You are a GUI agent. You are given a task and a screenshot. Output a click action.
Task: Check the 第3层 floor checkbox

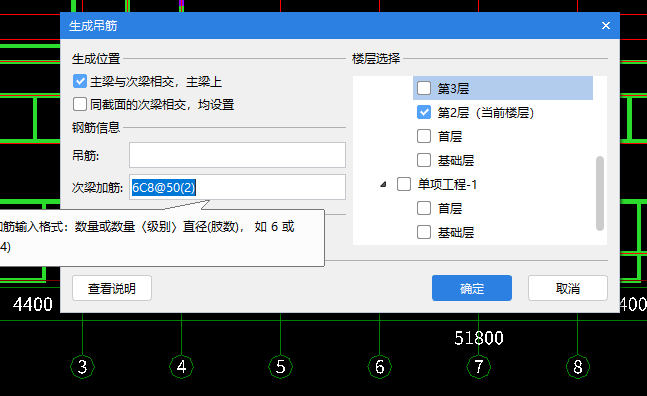coord(424,88)
